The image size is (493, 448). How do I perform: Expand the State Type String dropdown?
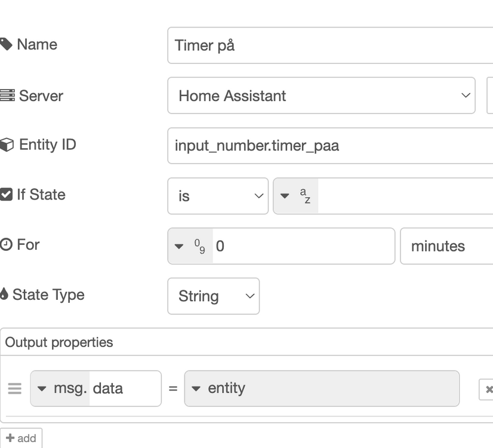(213, 296)
